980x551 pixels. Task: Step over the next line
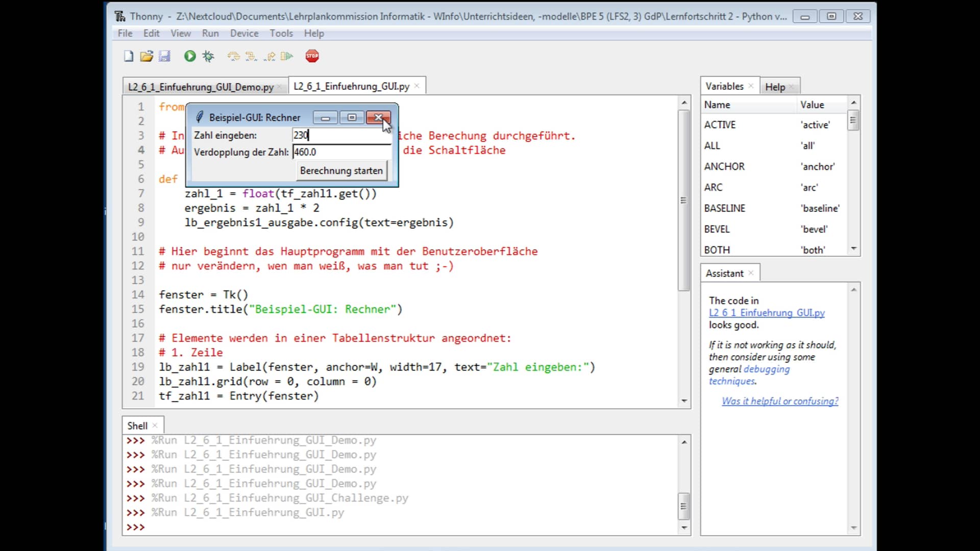coord(234,56)
